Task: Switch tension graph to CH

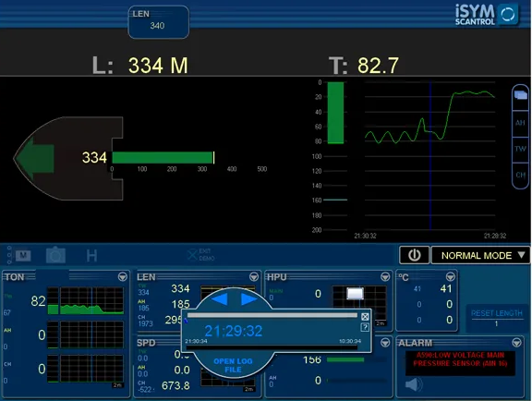Action: [520, 175]
